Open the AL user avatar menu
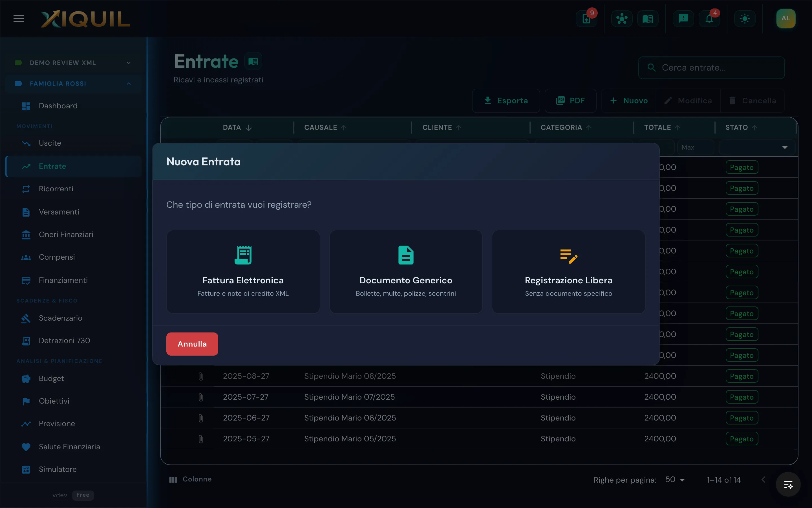 click(x=785, y=18)
